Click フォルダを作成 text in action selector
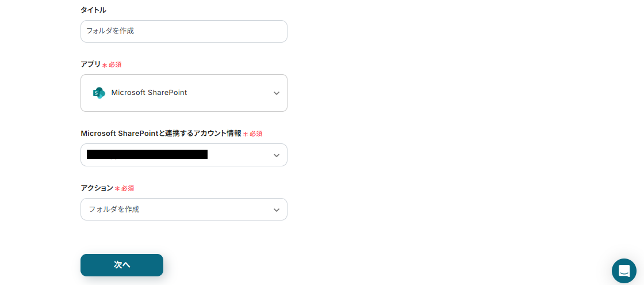 tap(114, 209)
